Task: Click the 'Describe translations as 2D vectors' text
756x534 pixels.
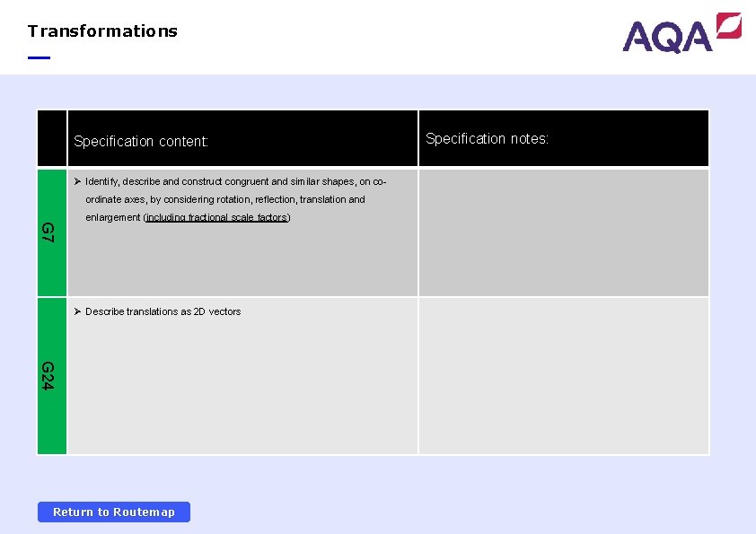Action: (163, 311)
